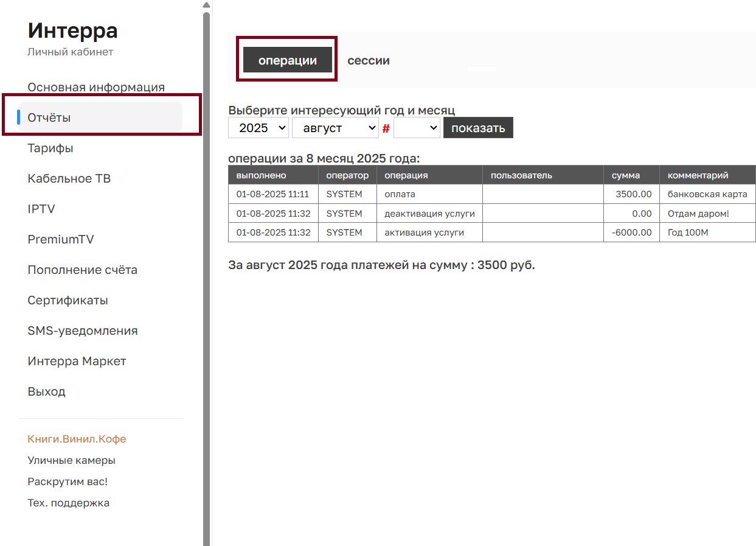Select SMS-уведомления in the sidebar
Viewport: 756px width, 546px height.
[83, 331]
